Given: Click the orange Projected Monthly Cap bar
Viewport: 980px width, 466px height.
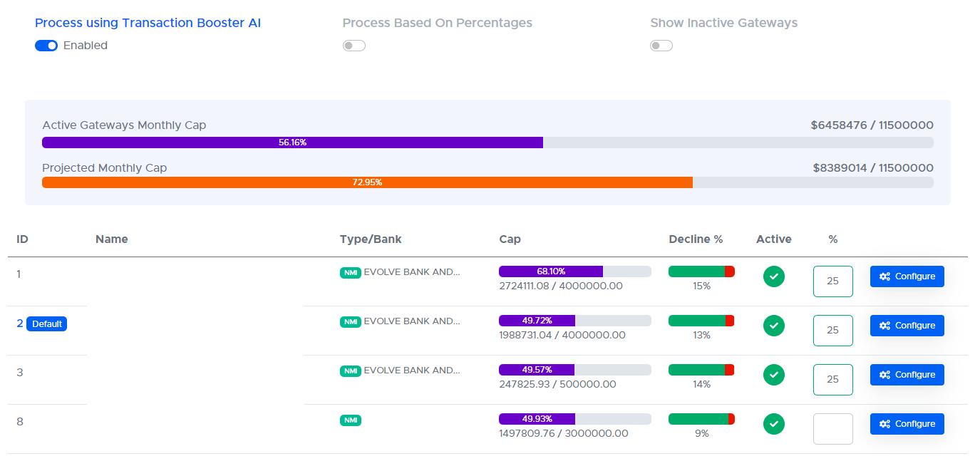Looking at the screenshot, I should (367, 182).
